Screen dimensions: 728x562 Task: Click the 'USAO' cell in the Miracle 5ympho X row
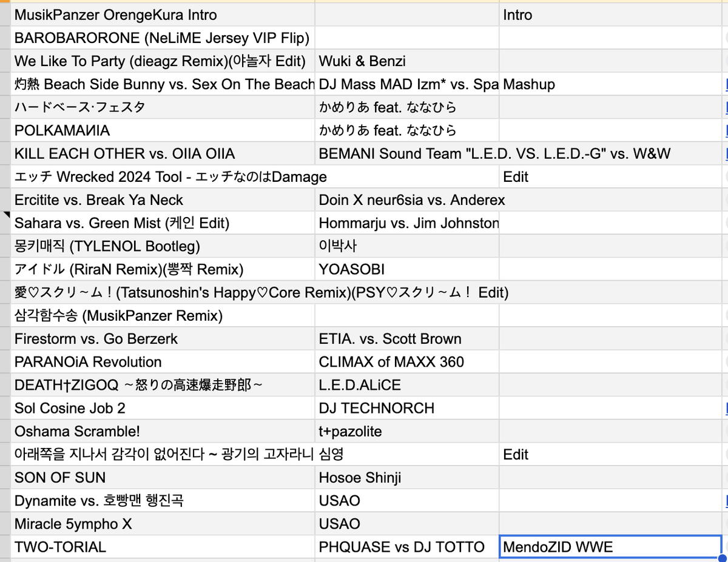pyautogui.click(x=407, y=524)
